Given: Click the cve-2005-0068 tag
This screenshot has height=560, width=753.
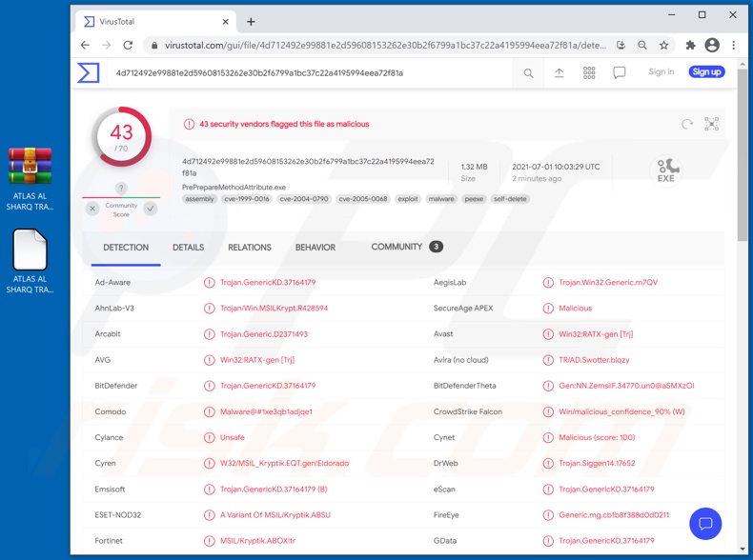Looking at the screenshot, I should (x=363, y=199).
